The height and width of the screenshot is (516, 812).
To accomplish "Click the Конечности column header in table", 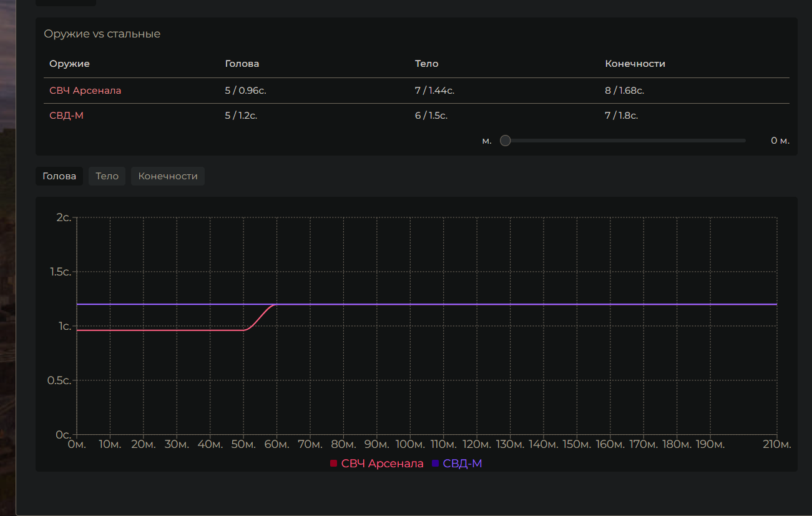I will pos(635,64).
